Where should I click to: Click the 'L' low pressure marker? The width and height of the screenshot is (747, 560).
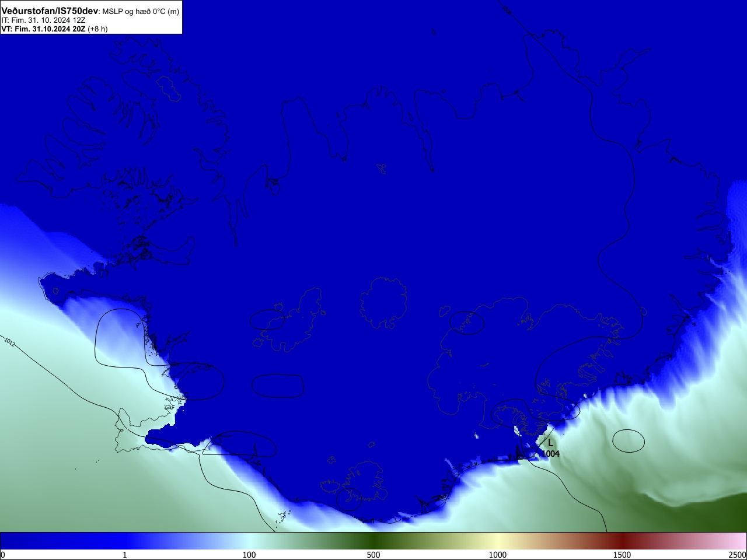coord(550,443)
